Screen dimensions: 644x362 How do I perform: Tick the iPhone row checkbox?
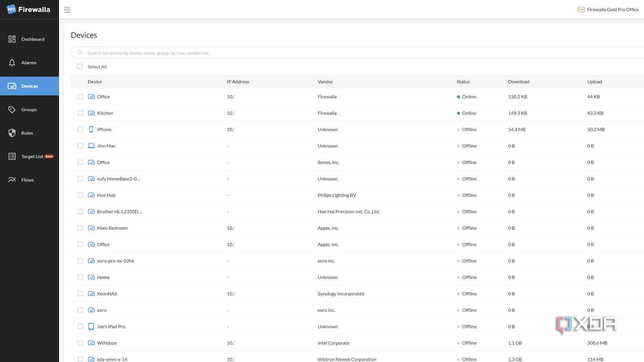(x=80, y=130)
